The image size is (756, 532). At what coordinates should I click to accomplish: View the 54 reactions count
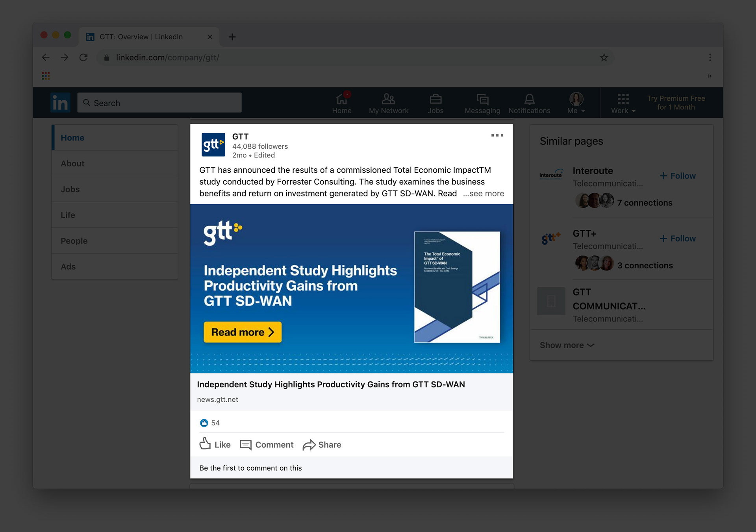[210, 423]
